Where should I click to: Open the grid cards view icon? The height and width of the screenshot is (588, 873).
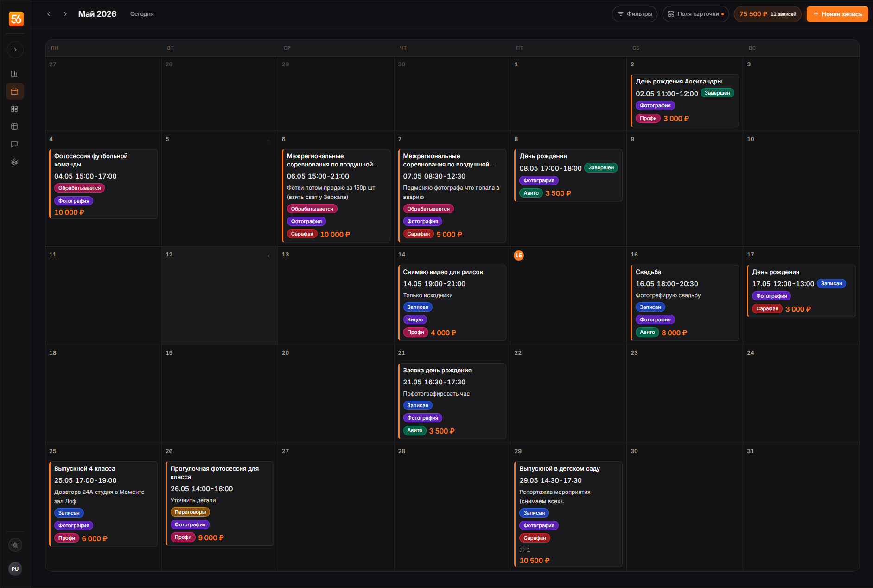pyautogui.click(x=14, y=109)
